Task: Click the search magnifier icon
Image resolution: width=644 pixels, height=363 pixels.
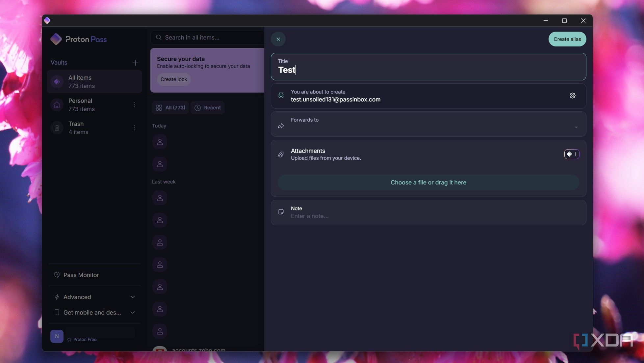Action: tap(159, 38)
